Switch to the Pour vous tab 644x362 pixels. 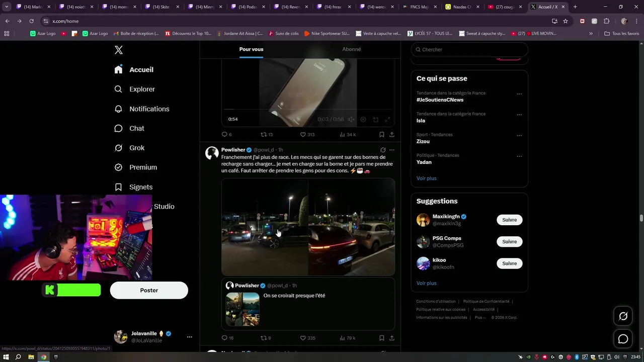pos(251,49)
